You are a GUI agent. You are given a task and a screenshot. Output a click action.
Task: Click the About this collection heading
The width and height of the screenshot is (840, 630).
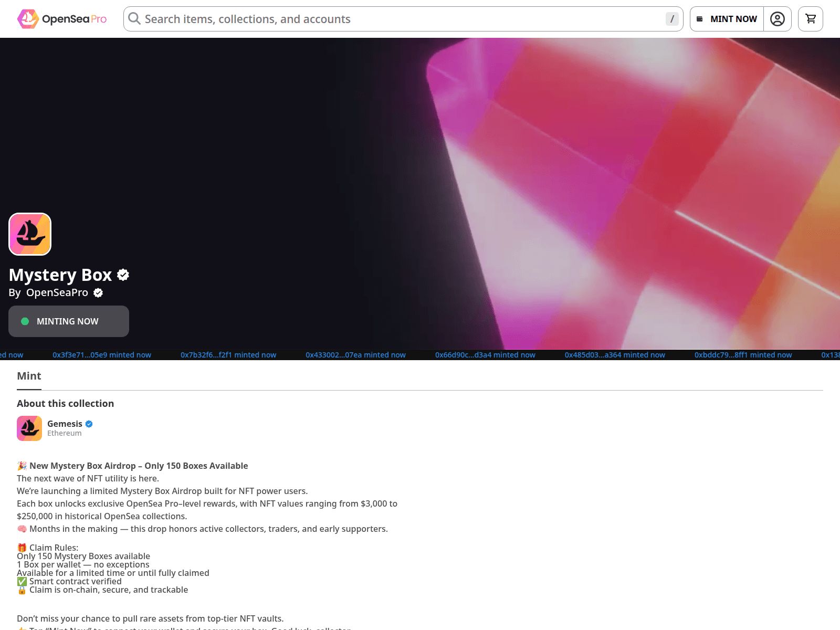pyautogui.click(x=65, y=403)
